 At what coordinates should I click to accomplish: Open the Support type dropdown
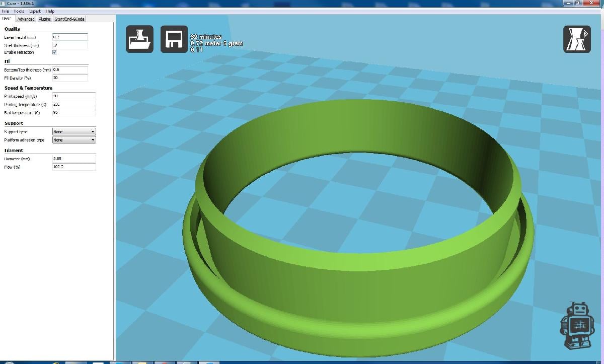tap(74, 131)
